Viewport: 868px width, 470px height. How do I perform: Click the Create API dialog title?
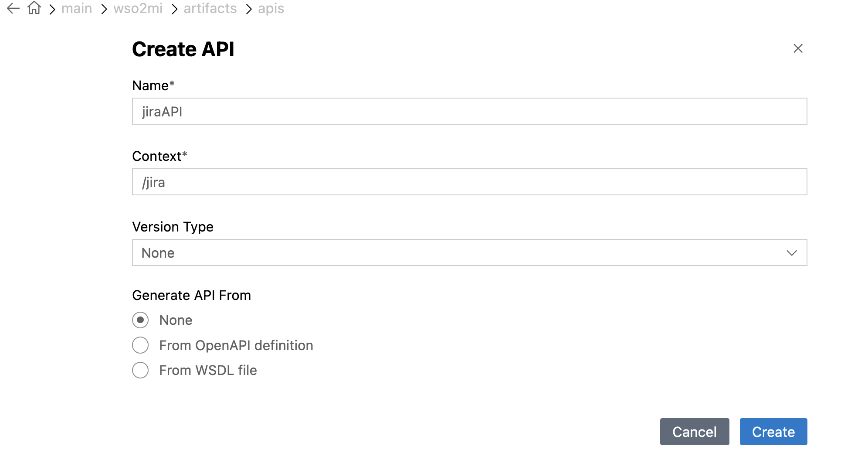[183, 49]
